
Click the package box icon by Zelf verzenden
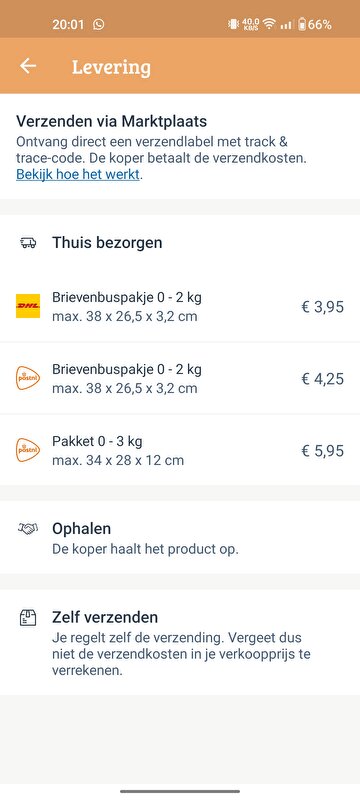(28, 618)
